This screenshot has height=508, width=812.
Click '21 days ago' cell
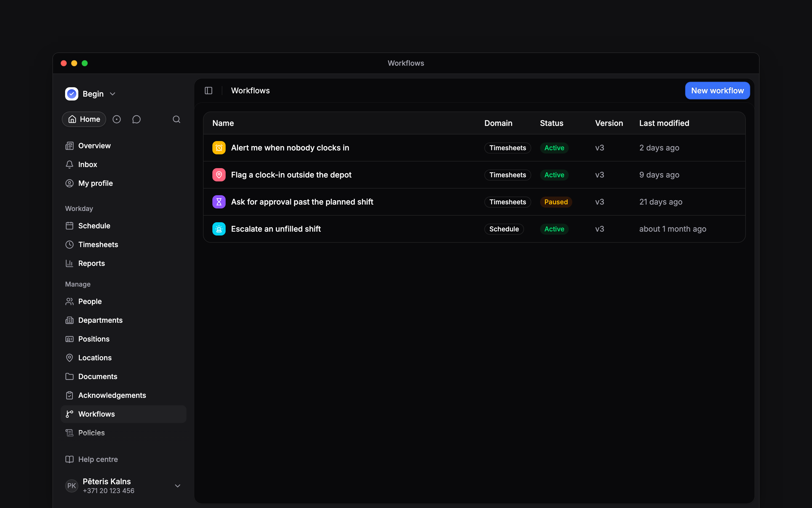tap(661, 202)
